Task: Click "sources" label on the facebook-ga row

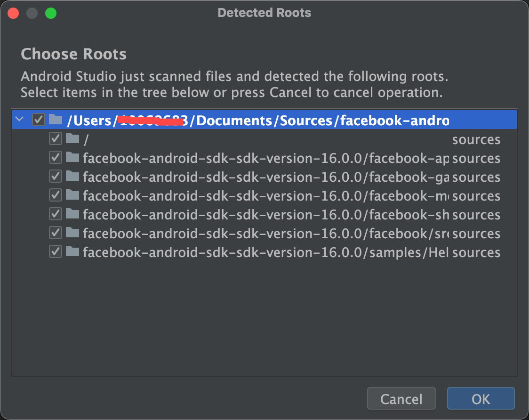Action: tap(476, 178)
